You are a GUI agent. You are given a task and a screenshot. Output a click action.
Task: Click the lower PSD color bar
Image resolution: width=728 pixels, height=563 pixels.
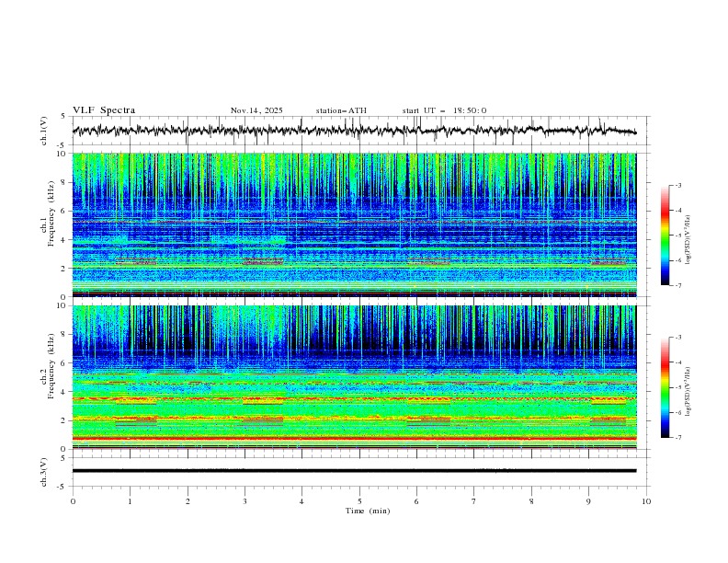[665, 387]
